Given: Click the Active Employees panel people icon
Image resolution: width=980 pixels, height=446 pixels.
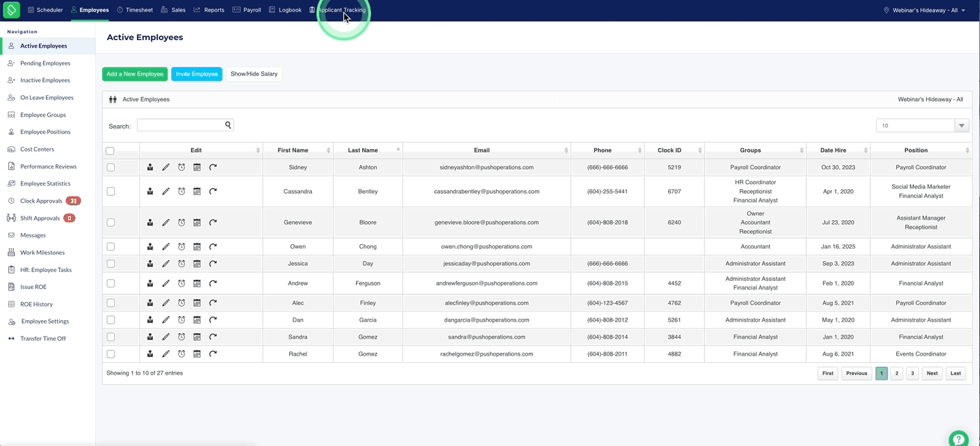Looking at the screenshot, I should pos(113,99).
